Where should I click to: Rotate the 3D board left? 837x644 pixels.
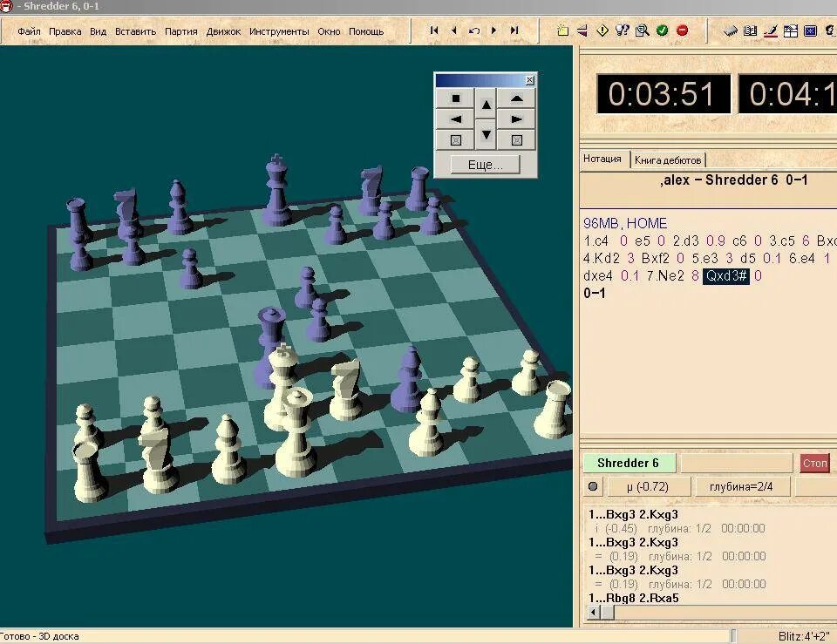pyautogui.click(x=455, y=119)
